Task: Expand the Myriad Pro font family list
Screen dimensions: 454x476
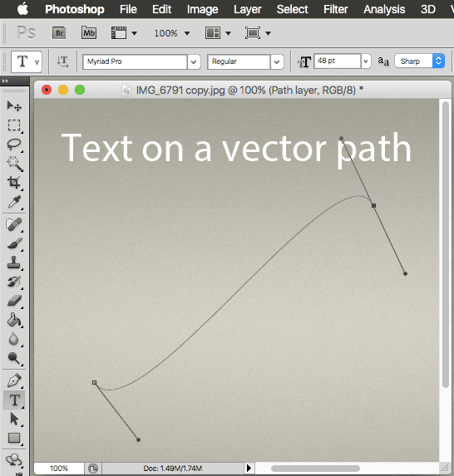Action: coord(194,62)
